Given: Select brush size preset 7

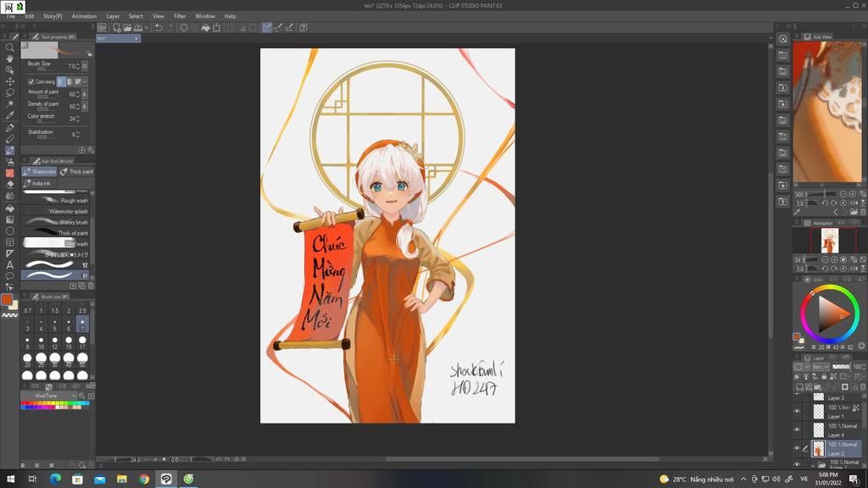Looking at the screenshot, I should [82, 324].
